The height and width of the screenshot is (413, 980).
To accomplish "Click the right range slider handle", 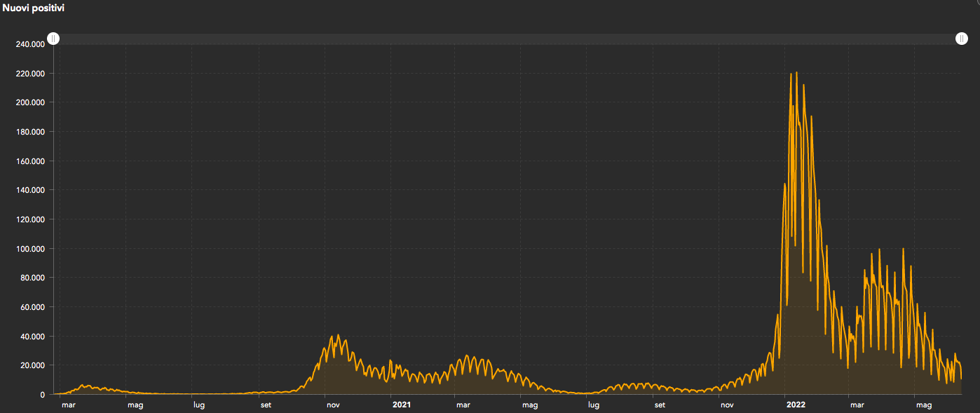I will 962,39.
